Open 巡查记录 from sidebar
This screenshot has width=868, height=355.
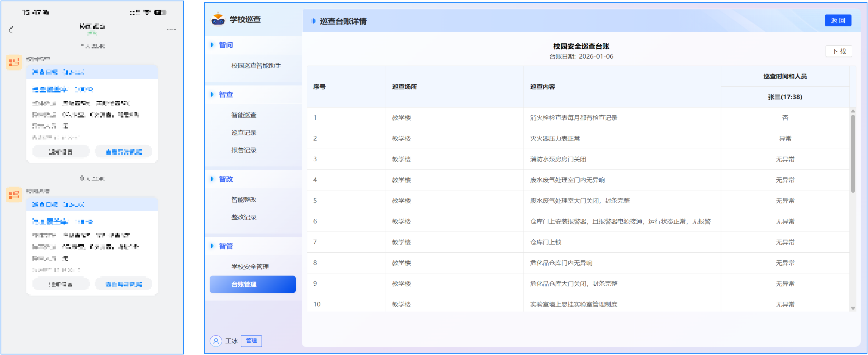(244, 132)
